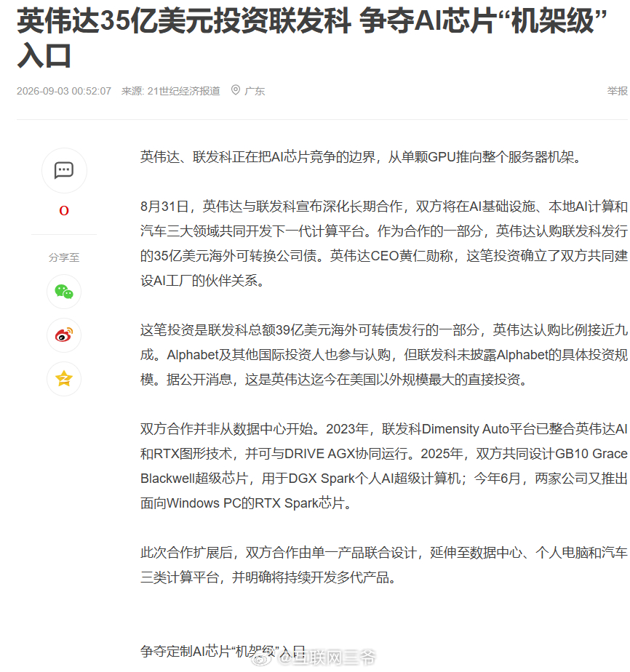
Task: Open the comments bubble icon
Action: coord(64,170)
